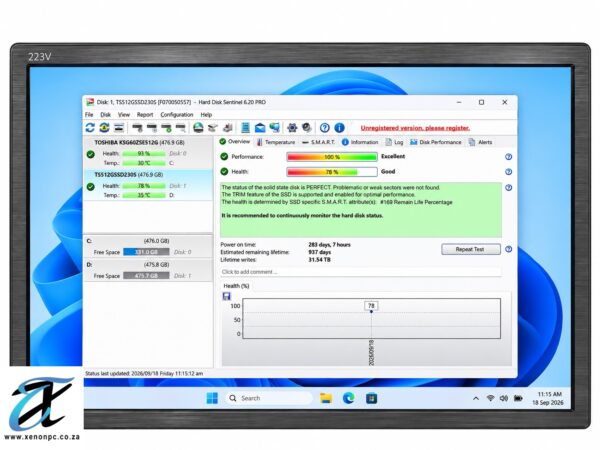Click the TOSHIBA disk Health 93 % bar
Viewport: 600px width, 450px height.
(x=144, y=153)
